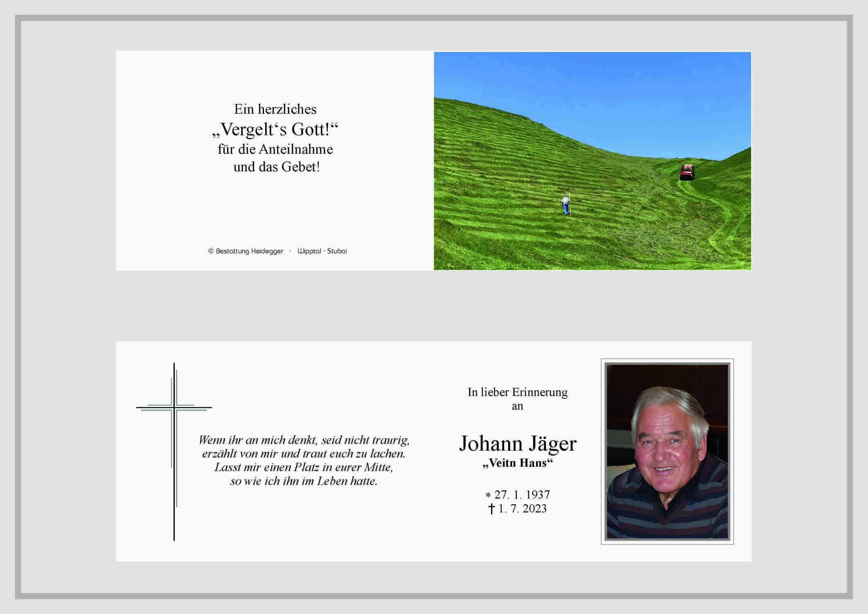This screenshot has height=614, width=868.
Task: Click the small cross symbol before death date
Action: [x=491, y=509]
